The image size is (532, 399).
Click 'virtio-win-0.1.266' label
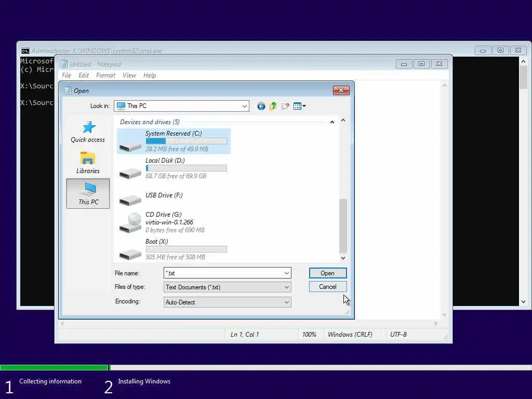tap(169, 222)
